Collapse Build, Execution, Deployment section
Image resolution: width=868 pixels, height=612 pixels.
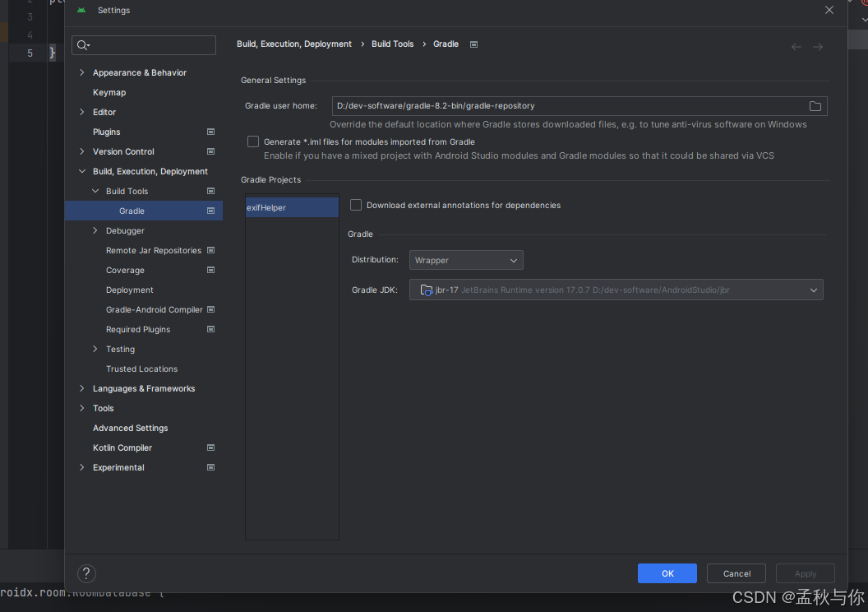click(x=82, y=171)
